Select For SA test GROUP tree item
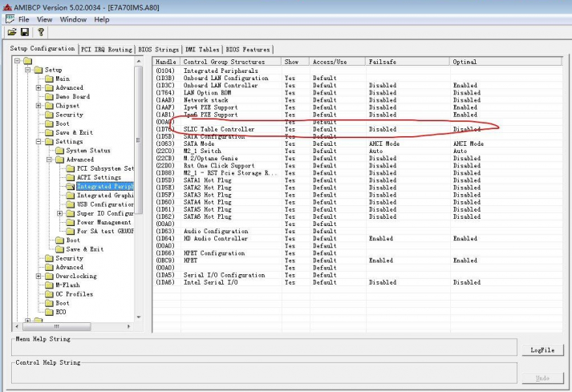The width and height of the screenshot is (572, 392). 105,231
